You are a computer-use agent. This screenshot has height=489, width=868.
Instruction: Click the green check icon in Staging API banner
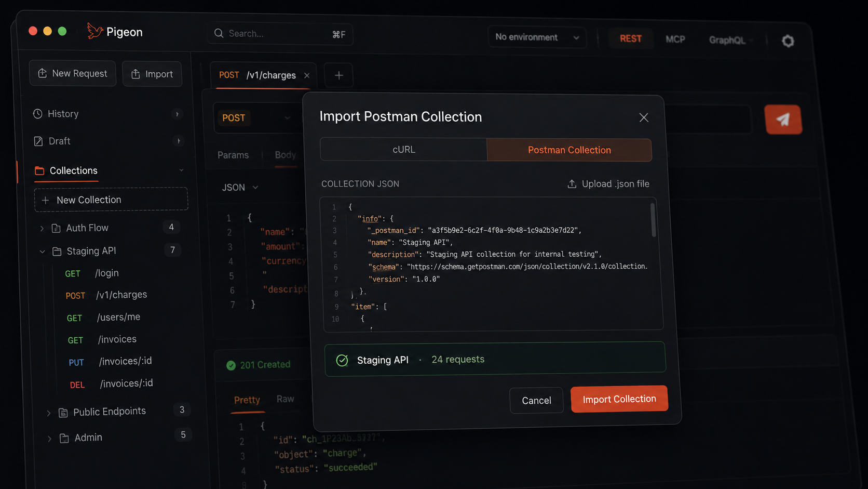tap(342, 360)
